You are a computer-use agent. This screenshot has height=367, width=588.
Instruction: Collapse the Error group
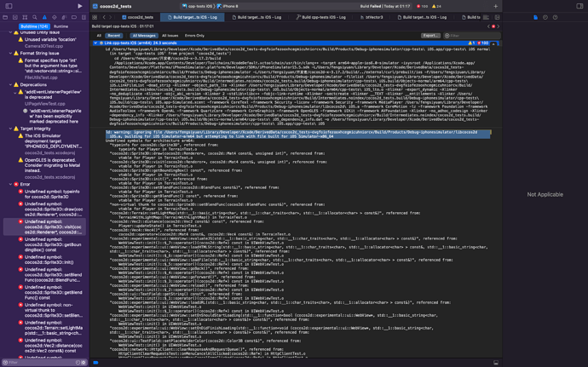click(10, 185)
